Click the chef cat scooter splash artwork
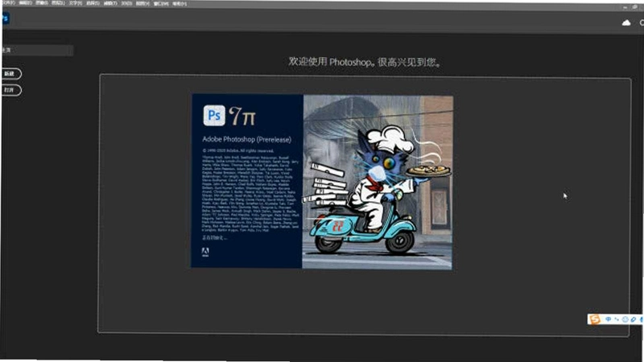Viewport: 644px width, 362px height. [x=378, y=183]
